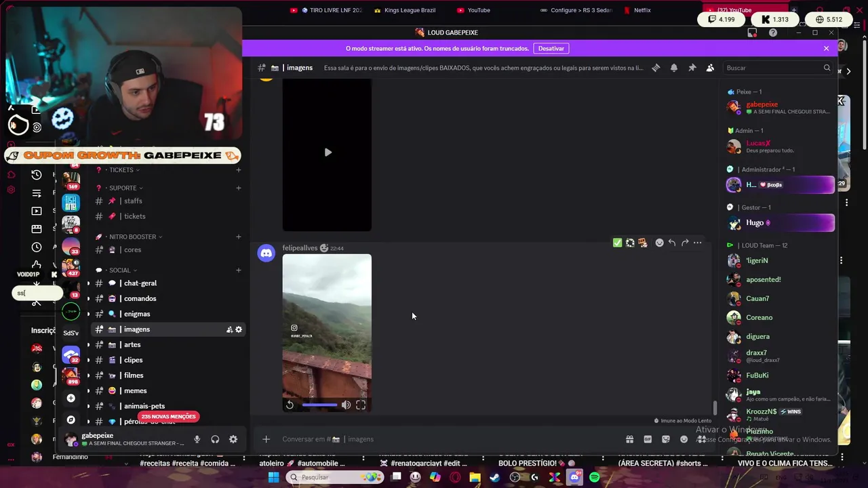Open felipeallves username on message
This screenshot has width=868, height=488.
(x=300, y=248)
